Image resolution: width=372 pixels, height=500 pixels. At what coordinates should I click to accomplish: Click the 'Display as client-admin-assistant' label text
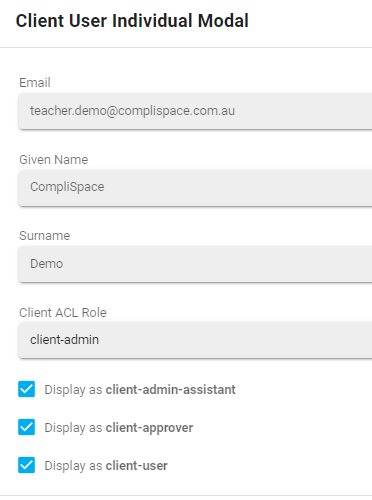(140, 390)
